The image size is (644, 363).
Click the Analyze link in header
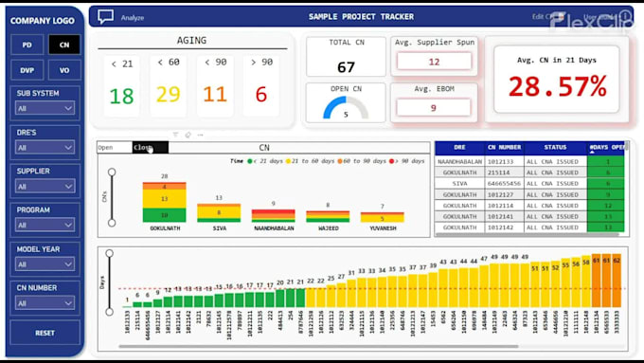133,18
